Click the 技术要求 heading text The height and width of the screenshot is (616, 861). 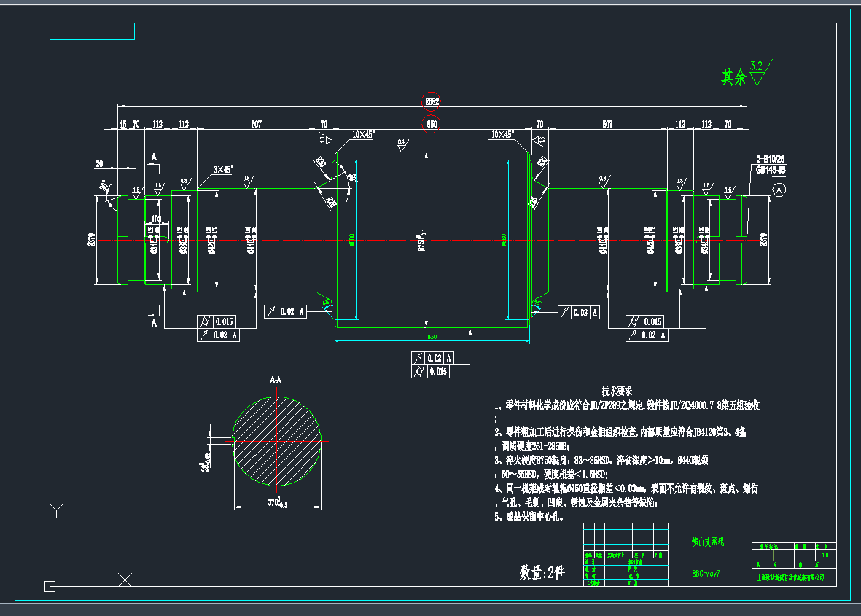[616, 391]
